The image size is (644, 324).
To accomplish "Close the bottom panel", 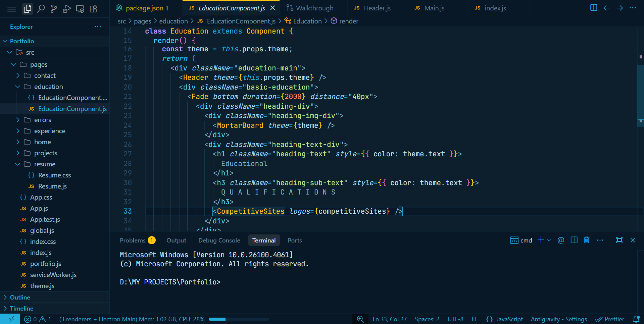I will 633,240.
